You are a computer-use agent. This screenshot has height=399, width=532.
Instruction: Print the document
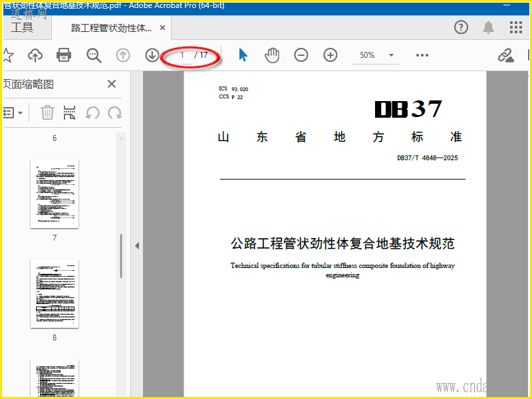[x=64, y=55]
